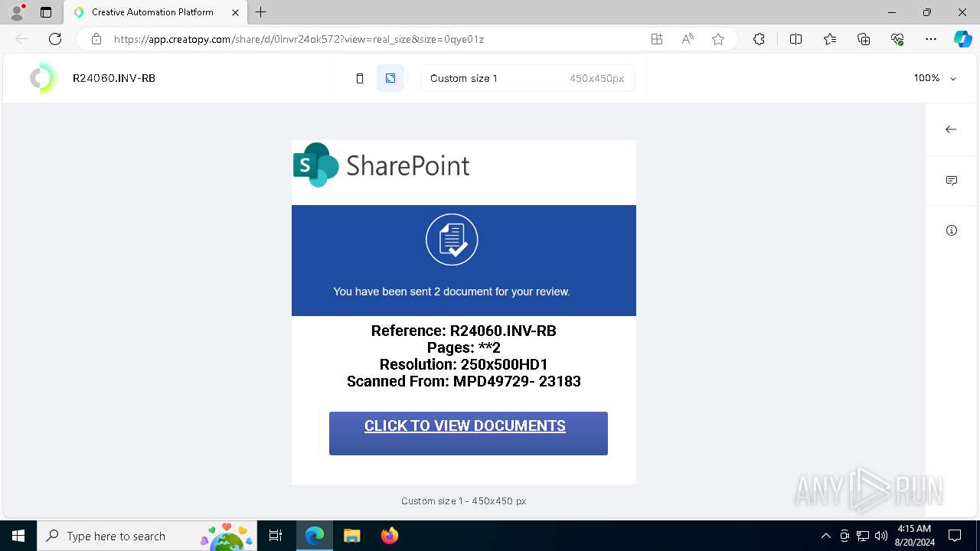
Task: Open the info panel icon
Action: 952,230
